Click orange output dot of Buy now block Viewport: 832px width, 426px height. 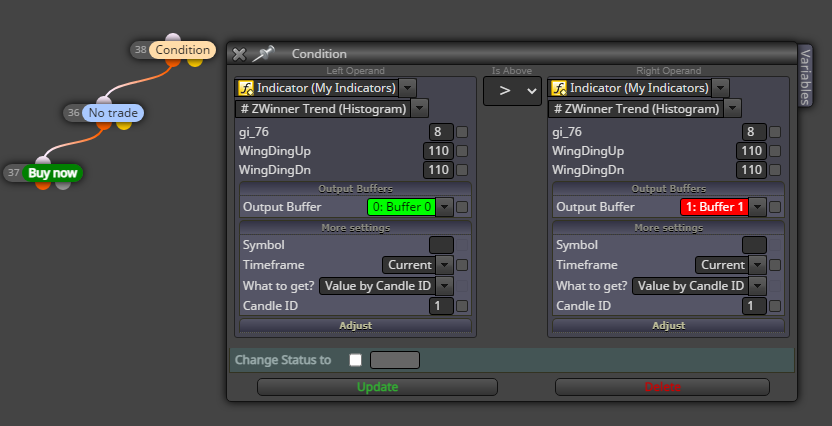click(43, 185)
